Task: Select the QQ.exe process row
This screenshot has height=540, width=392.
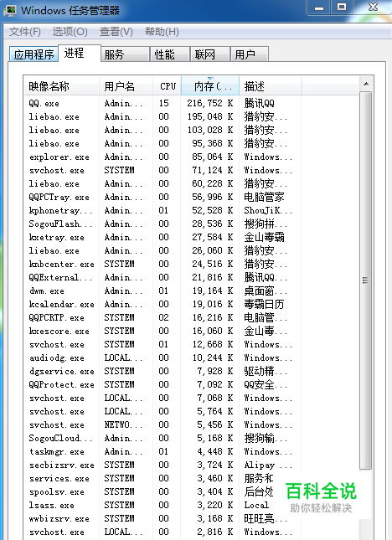Action: 163,103
